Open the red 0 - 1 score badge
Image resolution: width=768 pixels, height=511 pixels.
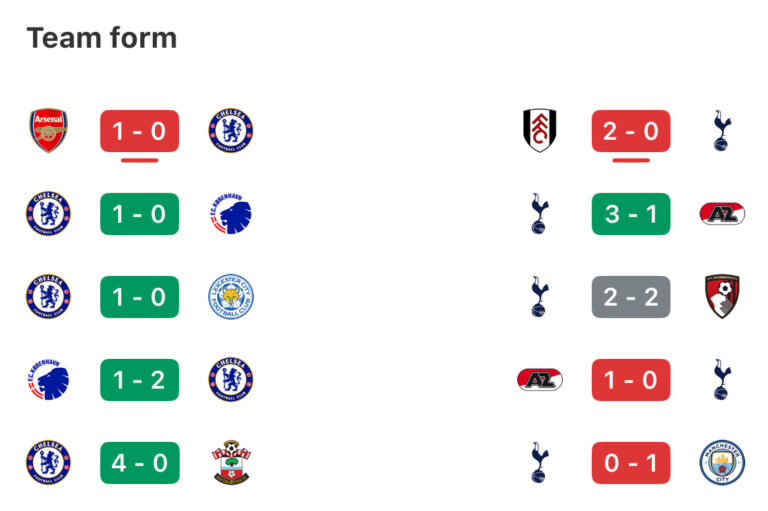[x=631, y=463]
